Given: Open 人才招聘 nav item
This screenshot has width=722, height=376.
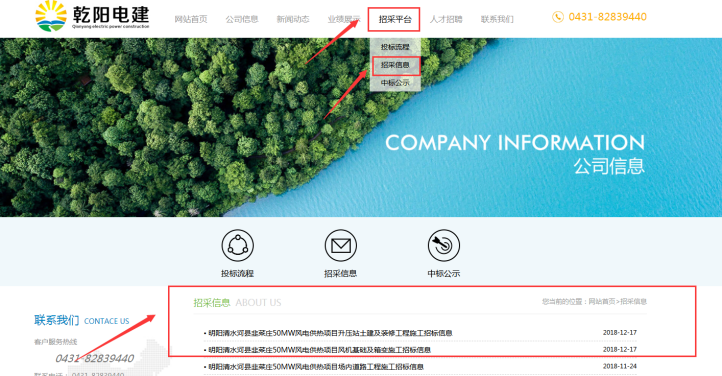Looking at the screenshot, I should click(446, 19).
